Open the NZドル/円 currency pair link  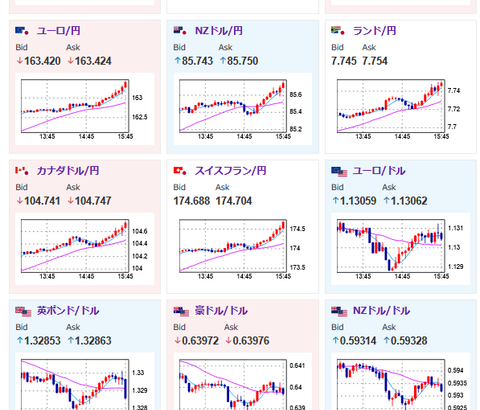[219, 31]
